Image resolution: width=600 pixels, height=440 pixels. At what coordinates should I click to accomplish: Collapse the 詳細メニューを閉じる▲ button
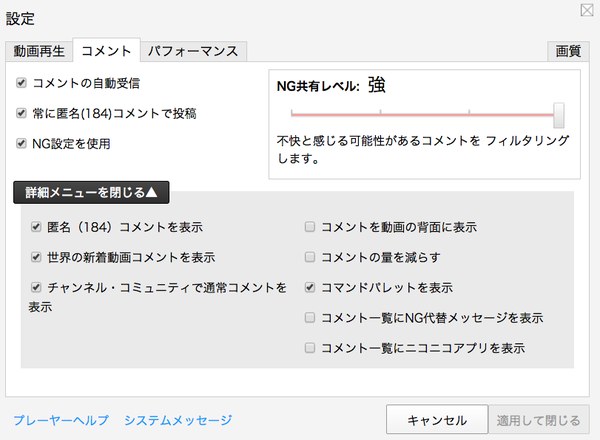pyautogui.click(x=91, y=192)
